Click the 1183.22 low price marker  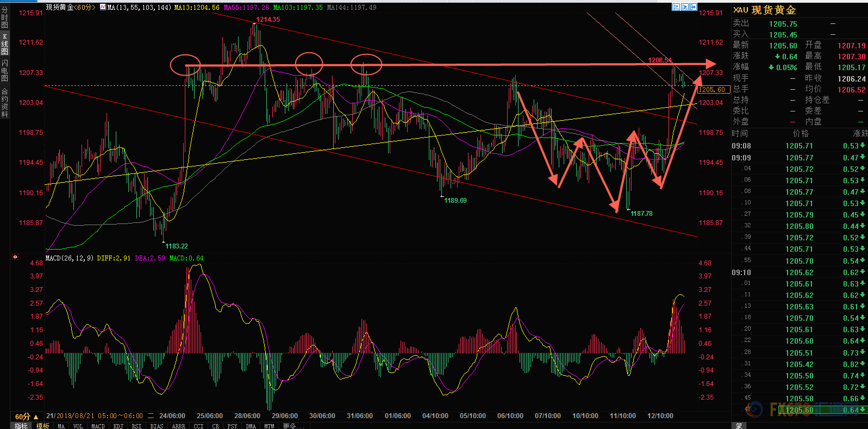click(176, 246)
